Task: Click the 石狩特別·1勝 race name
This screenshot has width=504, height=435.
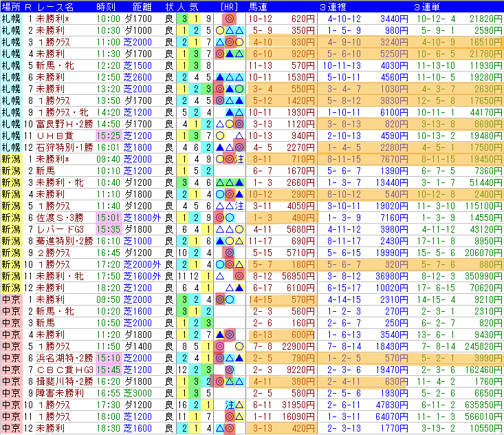Action: click(65, 148)
